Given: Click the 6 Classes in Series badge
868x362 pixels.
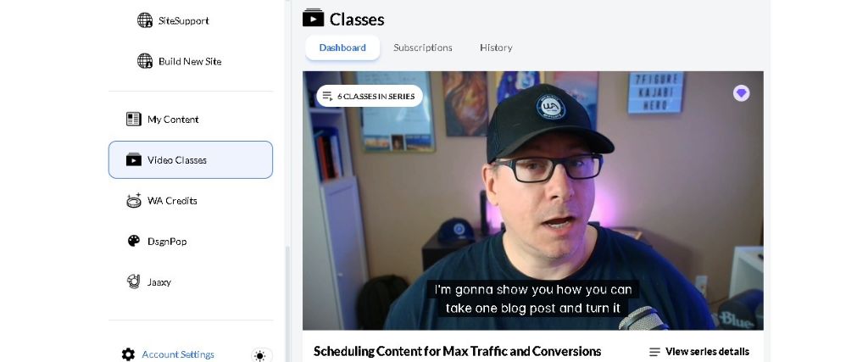Looking at the screenshot, I should [370, 97].
